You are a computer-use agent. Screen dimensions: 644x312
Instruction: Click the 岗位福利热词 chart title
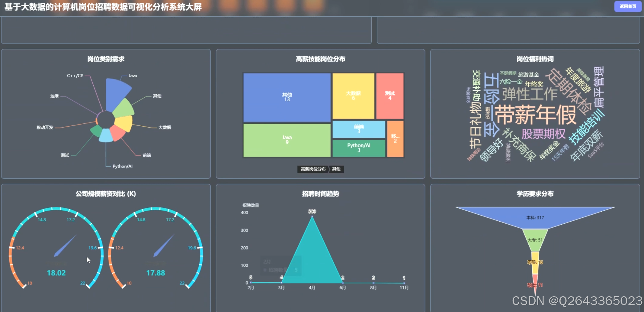click(x=535, y=59)
